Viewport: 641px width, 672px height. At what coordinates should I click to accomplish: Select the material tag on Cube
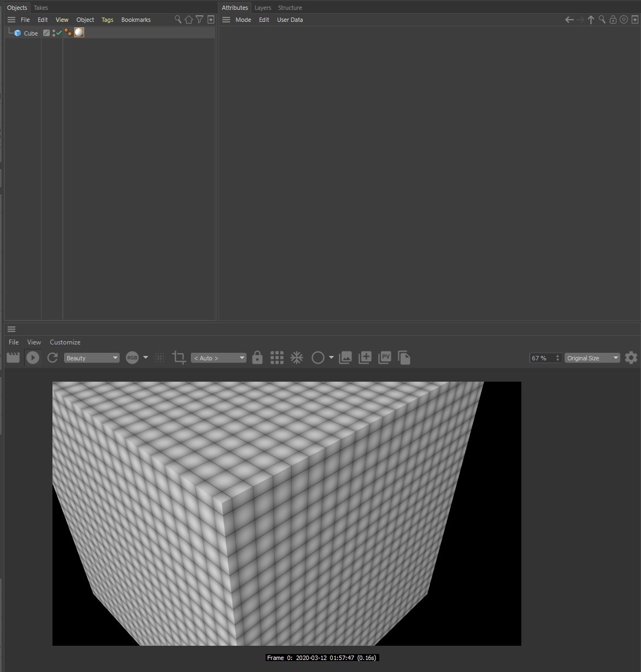tap(79, 33)
